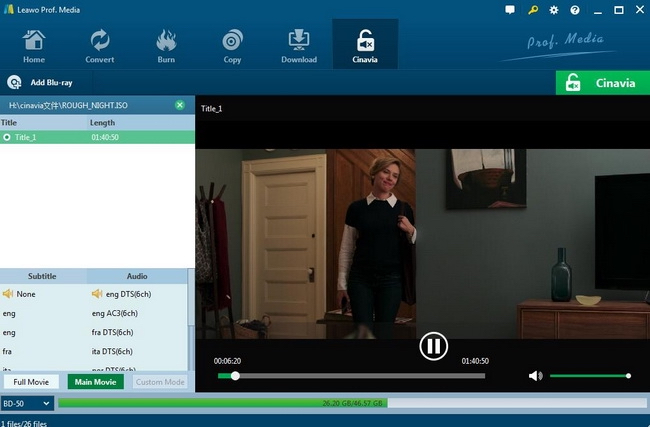
Task: Open the Home module
Action: [x=34, y=46]
